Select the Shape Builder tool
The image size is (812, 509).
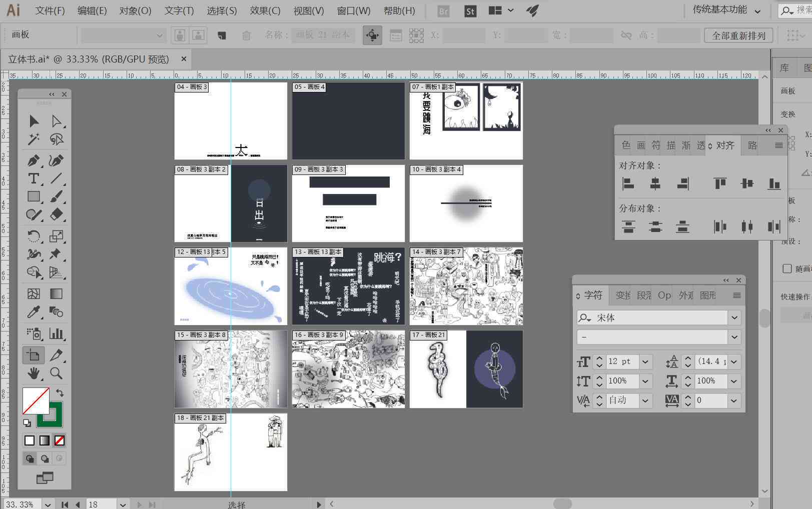coord(34,272)
